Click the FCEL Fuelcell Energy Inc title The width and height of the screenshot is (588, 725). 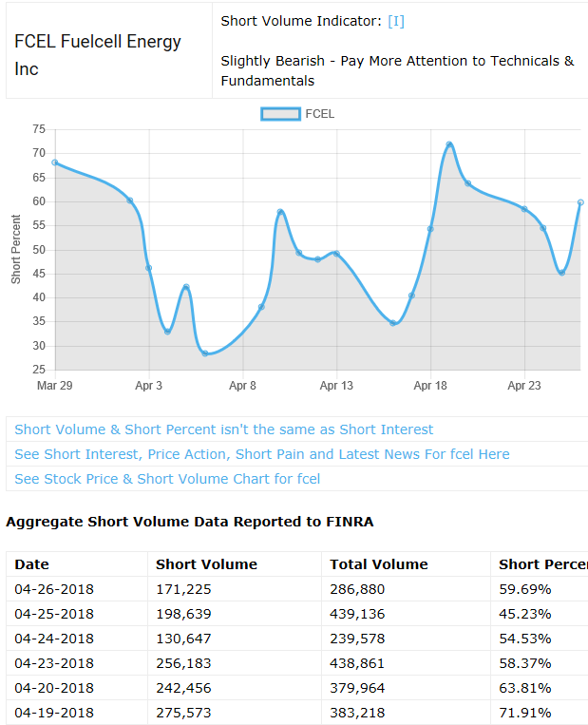(x=98, y=55)
